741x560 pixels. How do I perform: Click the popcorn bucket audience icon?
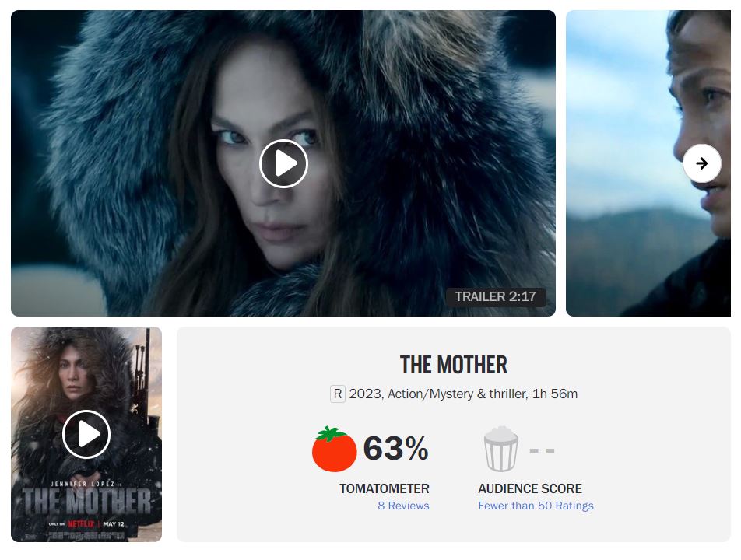[501, 449]
